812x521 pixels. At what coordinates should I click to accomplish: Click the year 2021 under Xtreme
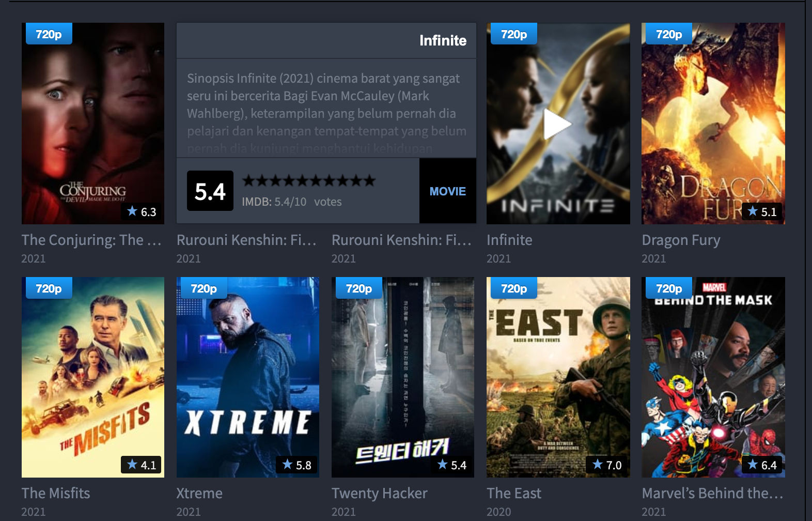(x=189, y=512)
